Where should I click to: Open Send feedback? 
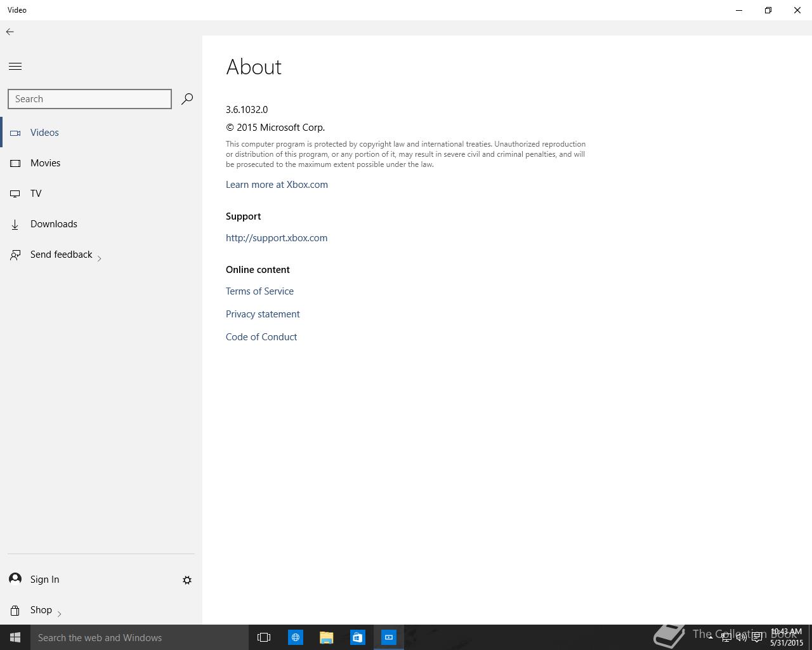point(101,255)
